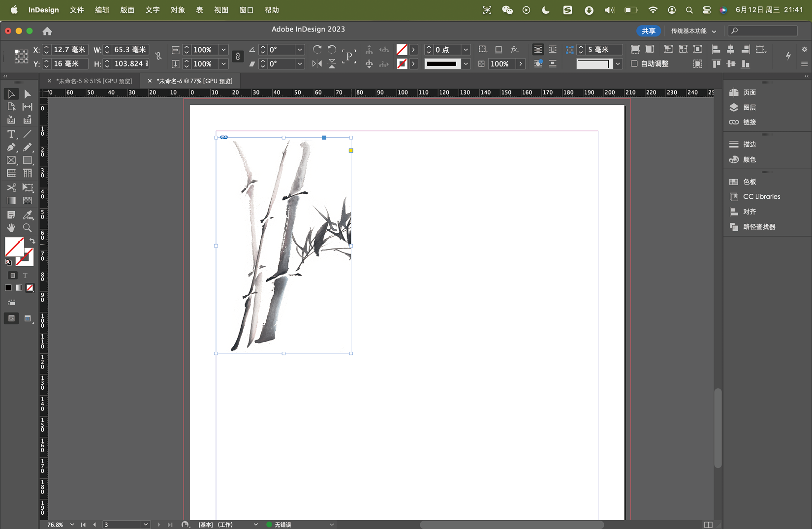Select the Type tool
Image resolution: width=812 pixels, height=529 pixels.
[x=11, y=134]
